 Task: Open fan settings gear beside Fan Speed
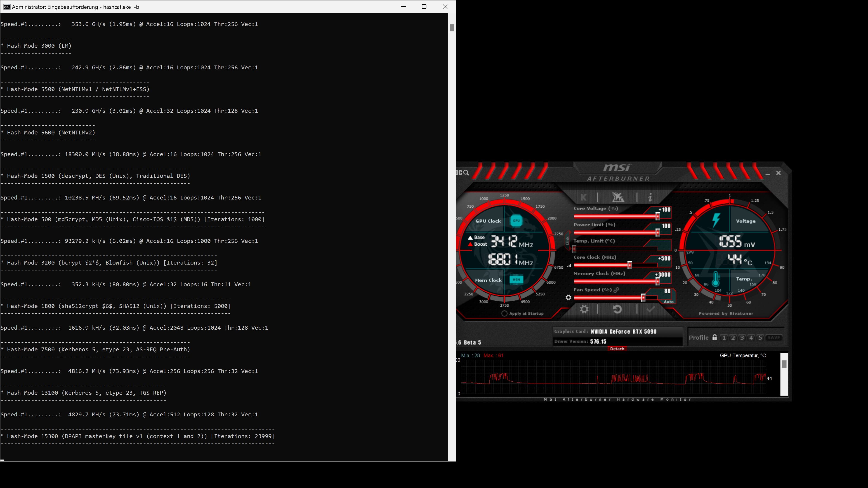click(568, 298)
